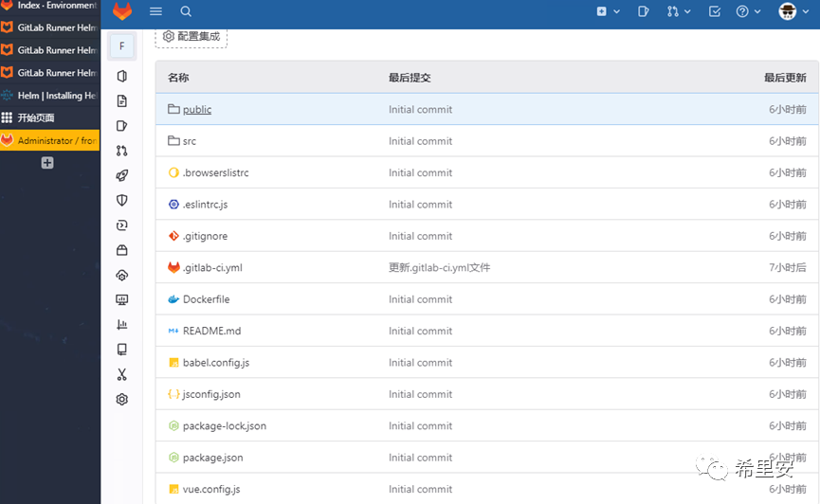Switch to Index · Environment browser tab
Viewport: 820px width, 504px height.
[x=49, y=6]
